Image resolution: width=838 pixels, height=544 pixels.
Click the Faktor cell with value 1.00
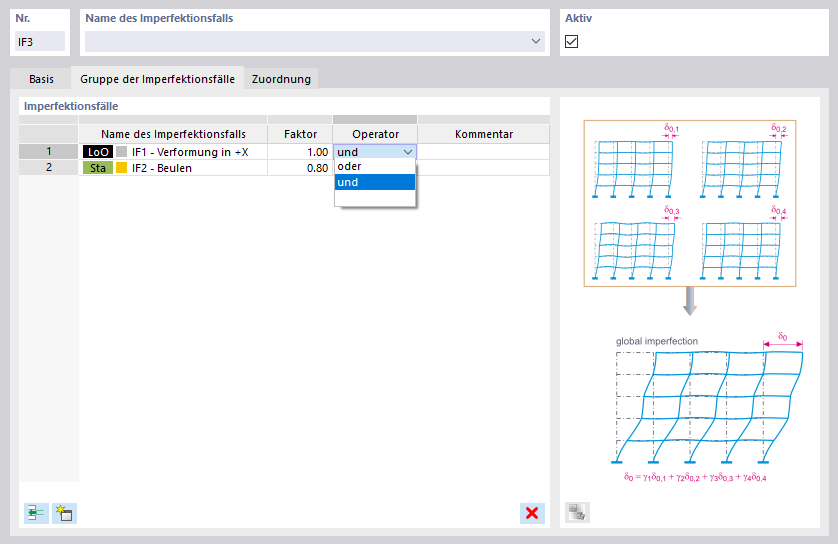click(x=300, y=152)
